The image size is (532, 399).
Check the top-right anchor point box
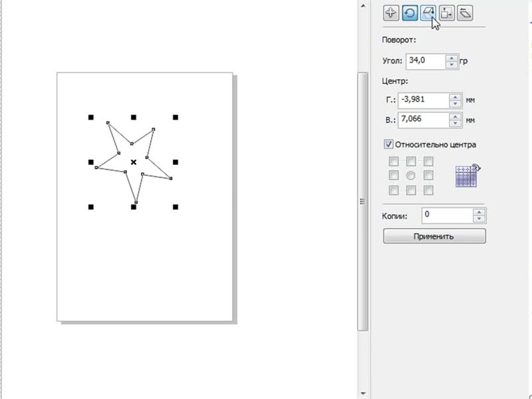pyautogui.click(x=428, y=161)
